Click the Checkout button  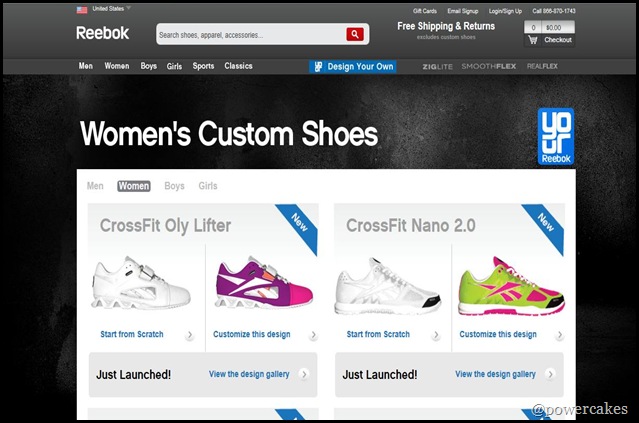558,40
